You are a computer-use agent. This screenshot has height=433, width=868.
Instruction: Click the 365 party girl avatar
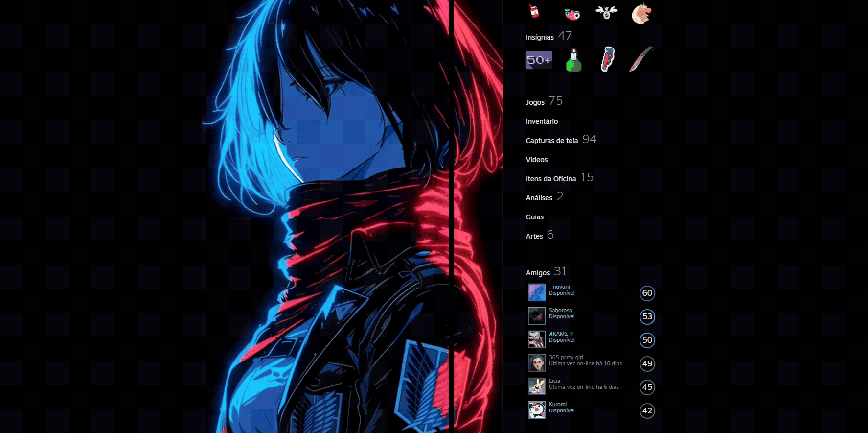(537, 363)
